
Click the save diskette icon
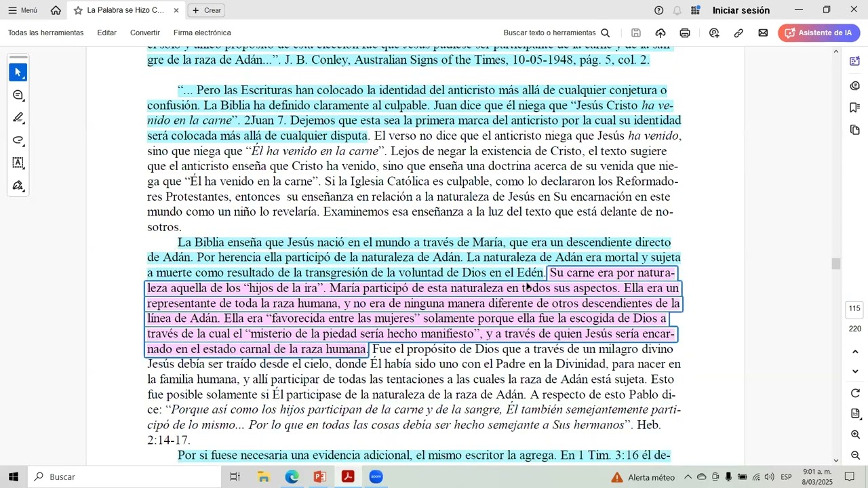(635, 33)
